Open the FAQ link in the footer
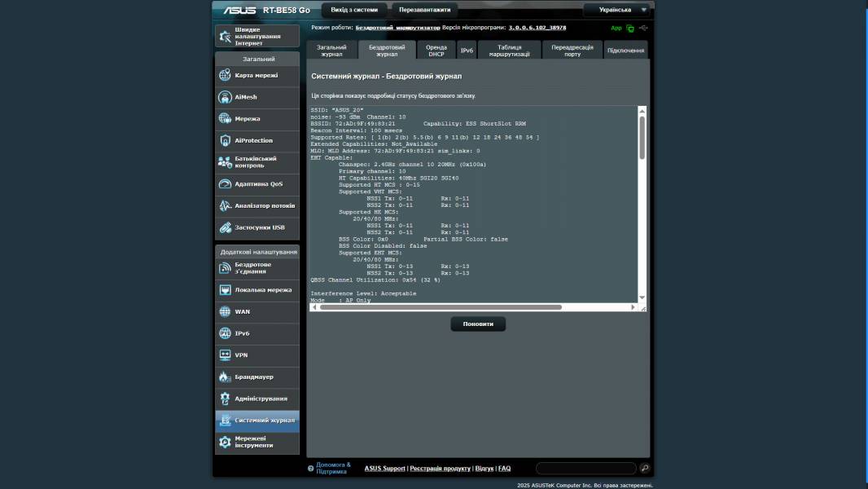868x489 pixels. coord(505,468)
